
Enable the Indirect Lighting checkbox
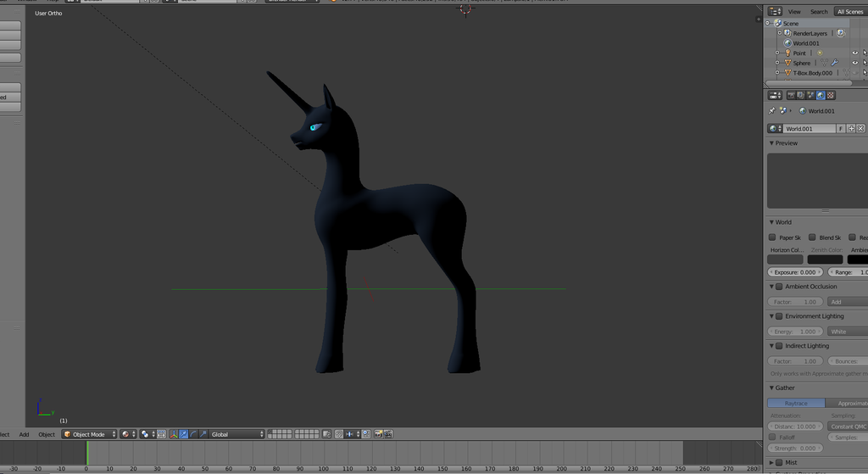click(780, 346)
